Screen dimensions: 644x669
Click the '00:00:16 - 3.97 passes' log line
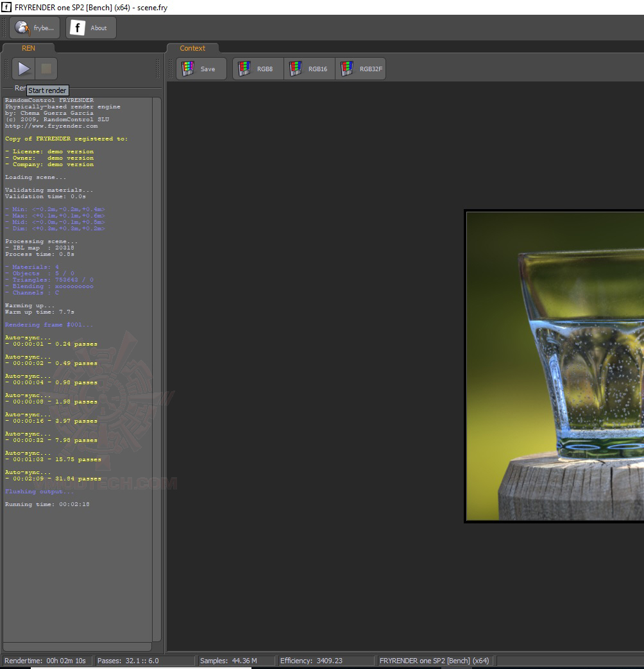click(51, 421)
